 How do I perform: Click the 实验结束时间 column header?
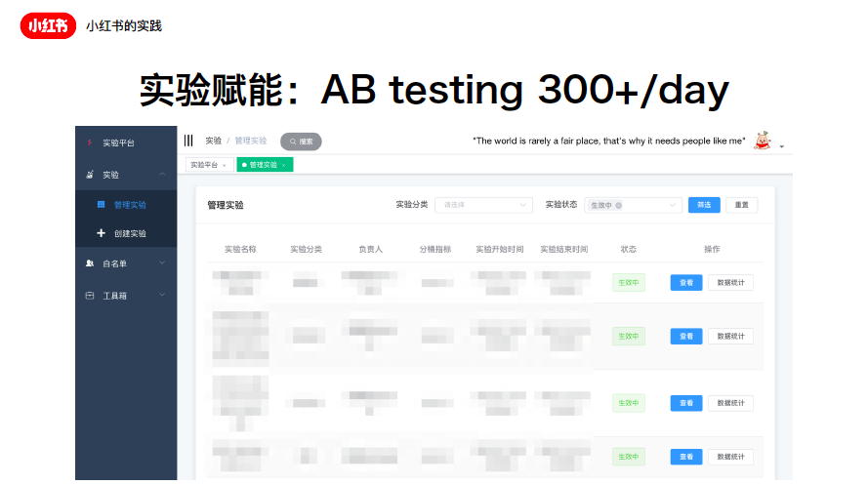564,250
